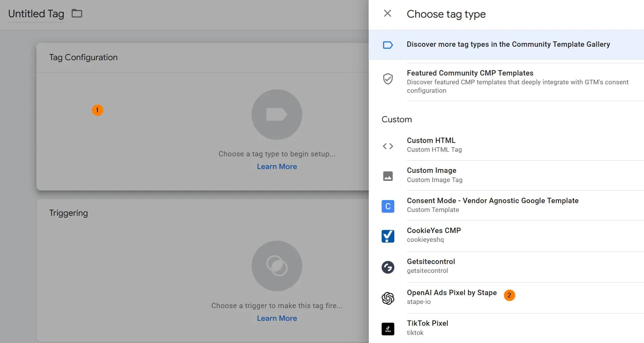Click the Triggering heading

pos(68,213)
